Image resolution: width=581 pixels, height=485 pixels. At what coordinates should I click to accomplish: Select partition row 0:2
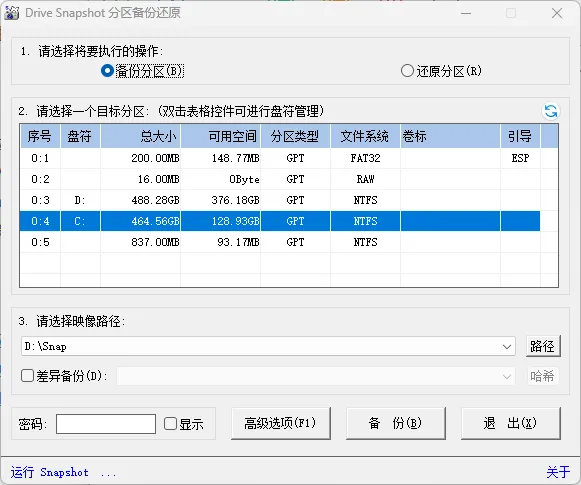coord(280,179)
